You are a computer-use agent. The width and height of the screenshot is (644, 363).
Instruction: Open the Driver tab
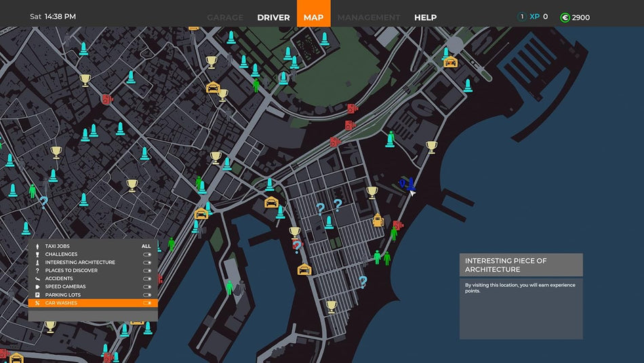point(273,17)
